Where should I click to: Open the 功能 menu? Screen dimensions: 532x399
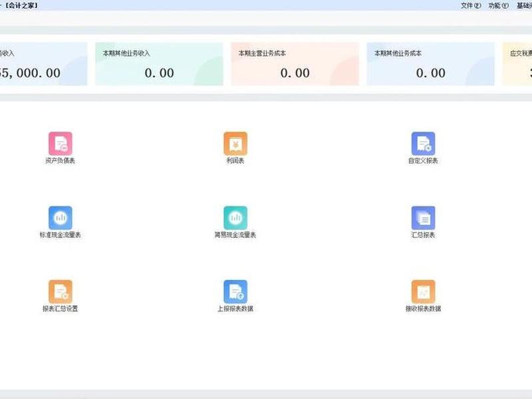(x=498, y=5)
